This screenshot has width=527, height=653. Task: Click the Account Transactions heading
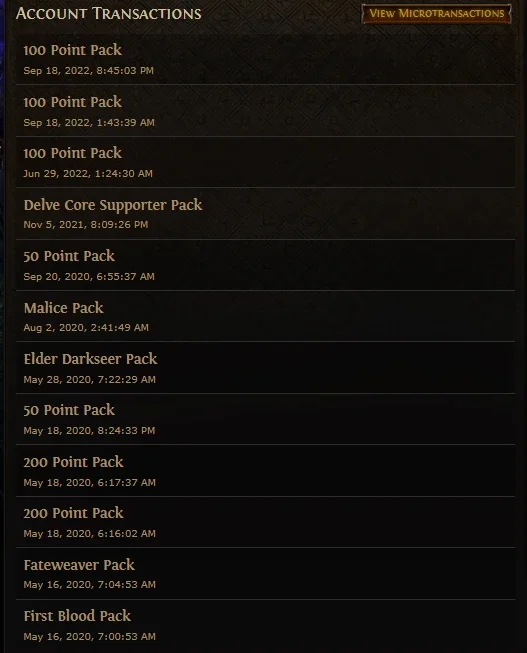tap(109, 13)
